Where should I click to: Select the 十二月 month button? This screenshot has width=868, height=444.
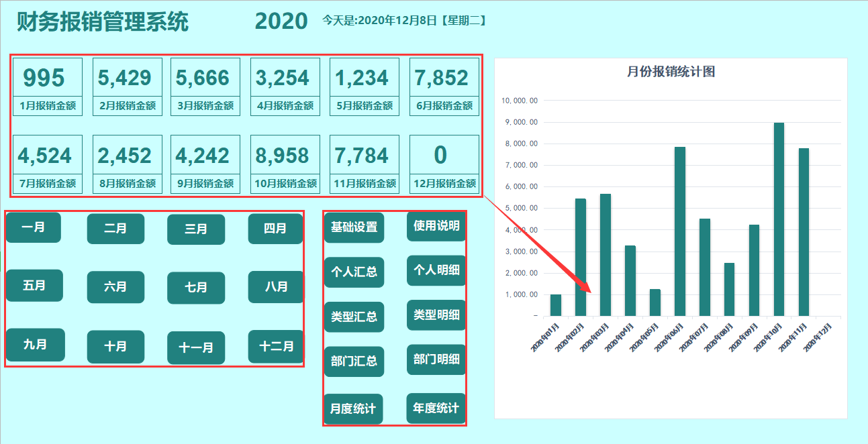coord(276,347)
